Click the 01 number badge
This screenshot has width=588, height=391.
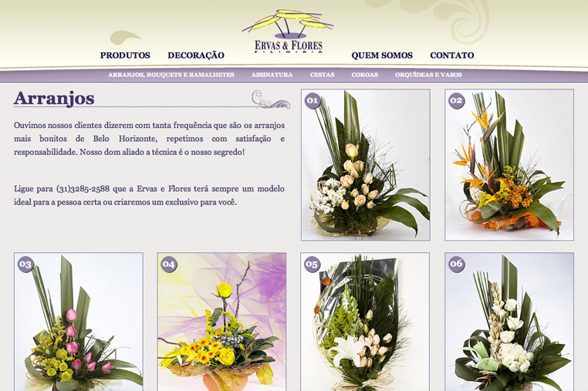point(313,100)
